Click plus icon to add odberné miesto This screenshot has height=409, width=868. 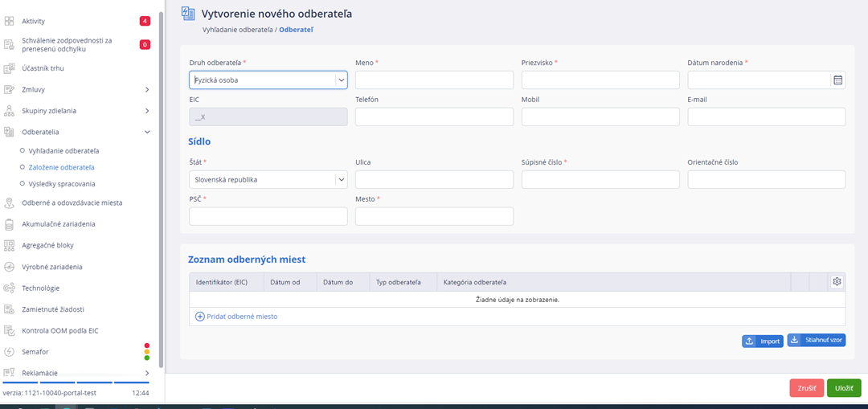point(200,317)
